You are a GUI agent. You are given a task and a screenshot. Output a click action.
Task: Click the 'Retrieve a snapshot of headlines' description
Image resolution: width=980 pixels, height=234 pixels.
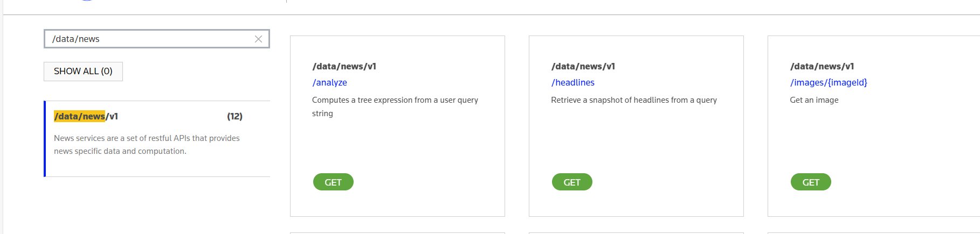pos(634,100)
